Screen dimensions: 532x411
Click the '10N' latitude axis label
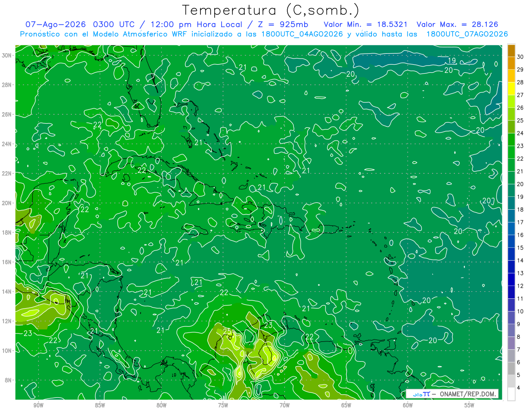[7, 351]
